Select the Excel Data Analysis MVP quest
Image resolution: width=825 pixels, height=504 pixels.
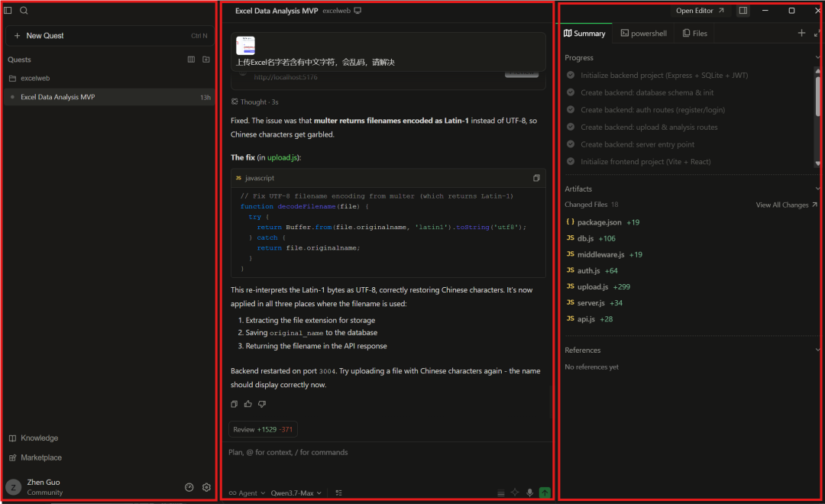point(110,97)
